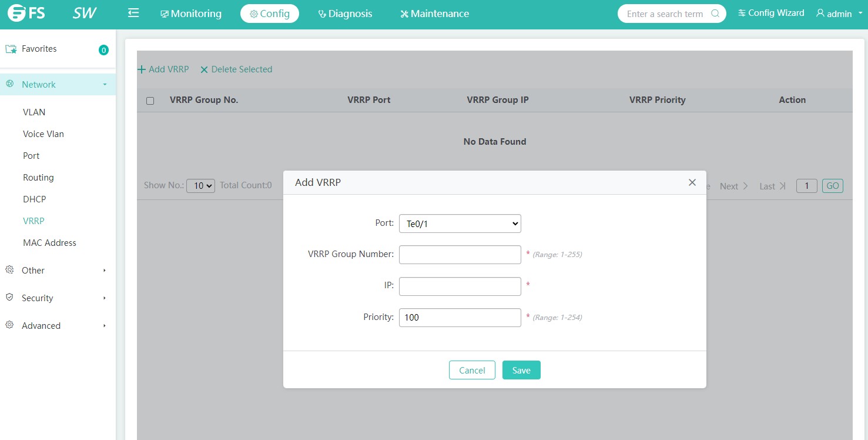Image resolution: width=868 pixels, height=440 pixels.
Task: Click the Action column header
Action: click(x=792, y=100)
